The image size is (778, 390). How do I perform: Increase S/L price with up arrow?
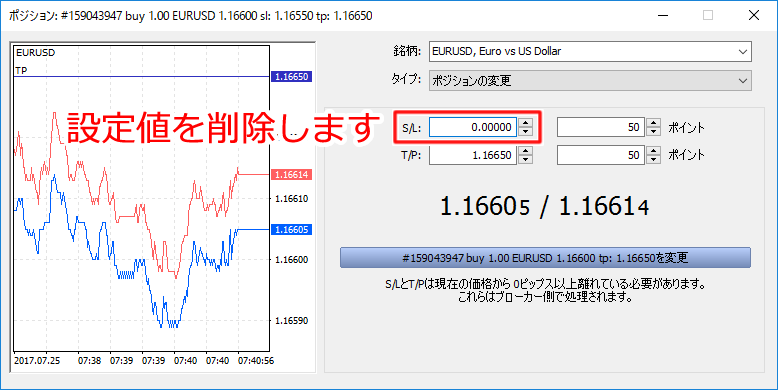[525, 123]
